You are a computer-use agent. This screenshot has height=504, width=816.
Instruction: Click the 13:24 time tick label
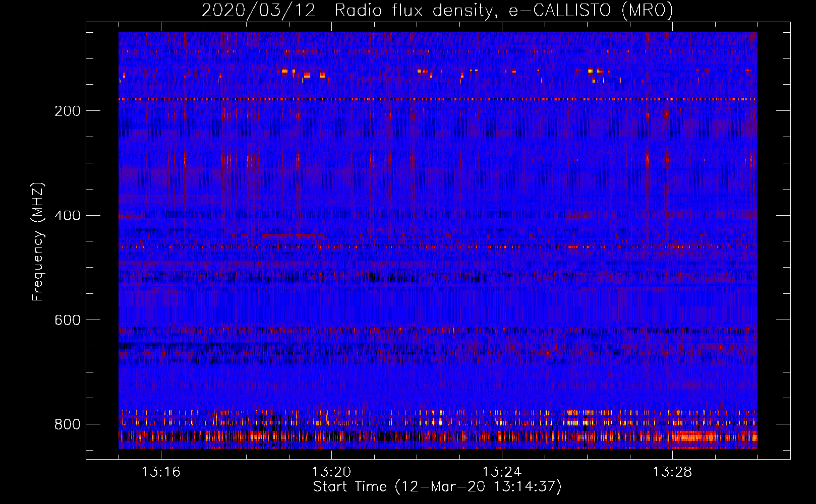click(x=502, y=472)
